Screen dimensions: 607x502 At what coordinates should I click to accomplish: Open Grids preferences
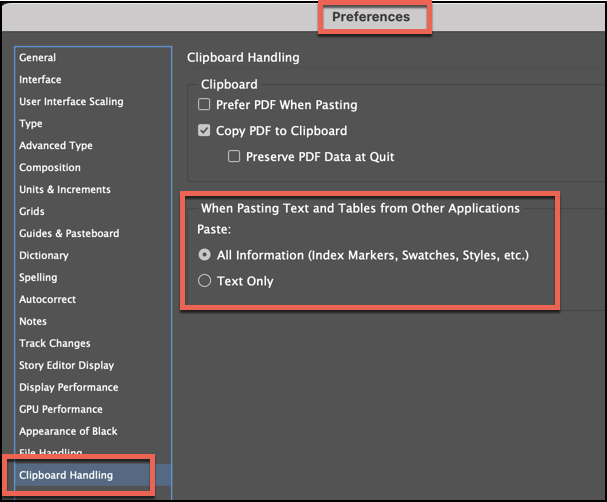(x=32, y=212)
